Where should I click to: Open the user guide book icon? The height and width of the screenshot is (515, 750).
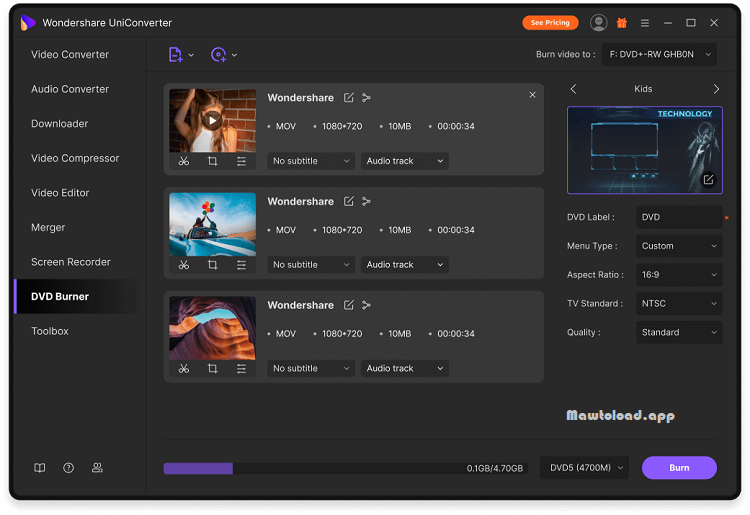[x=40, y=468]
